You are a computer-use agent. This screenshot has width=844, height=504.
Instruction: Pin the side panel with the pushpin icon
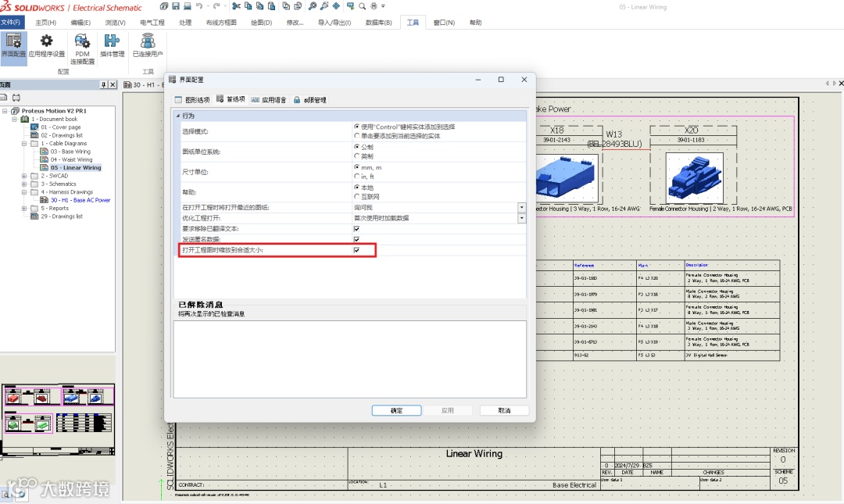click(x=103, y=84)
